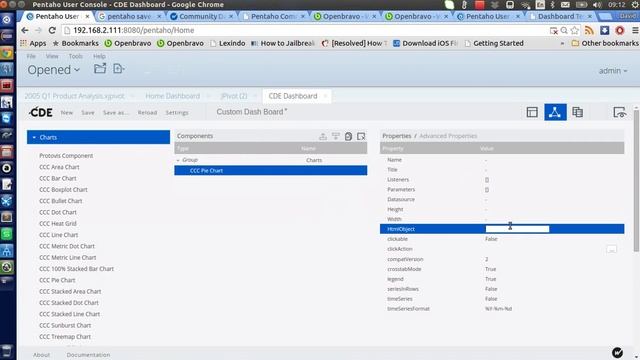Click New in CDE toolbar

click(x=67, y=112)
